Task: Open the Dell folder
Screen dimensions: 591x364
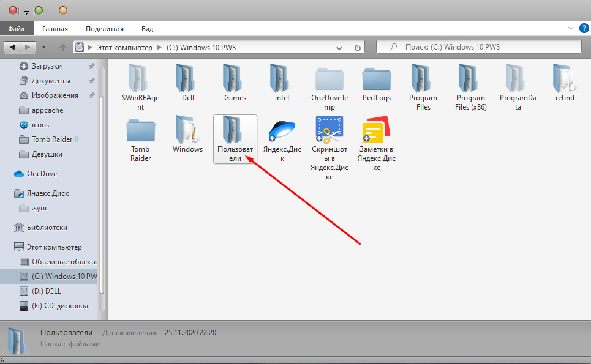Action: [x=185, y=78]
